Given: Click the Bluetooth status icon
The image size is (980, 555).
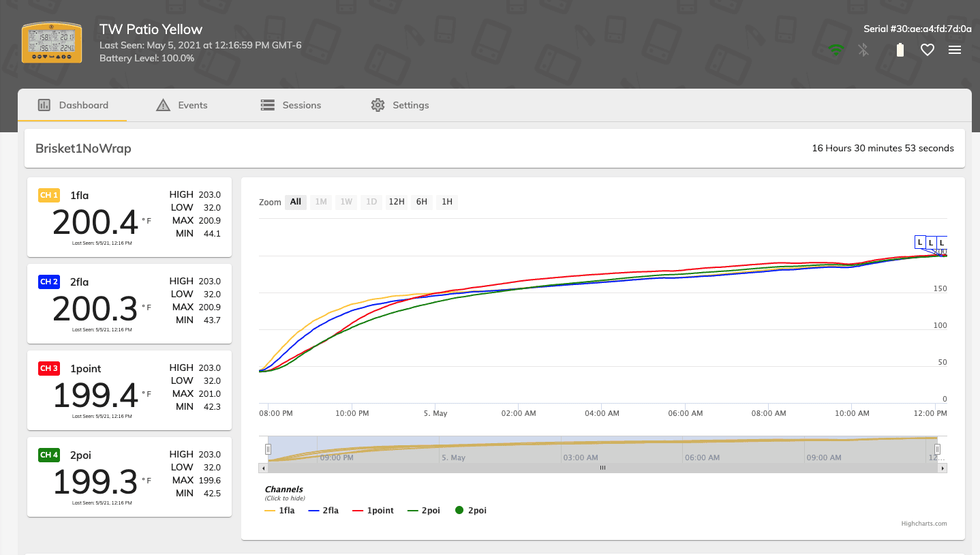Looking at the screenshot, I should [x=863, y=50].
